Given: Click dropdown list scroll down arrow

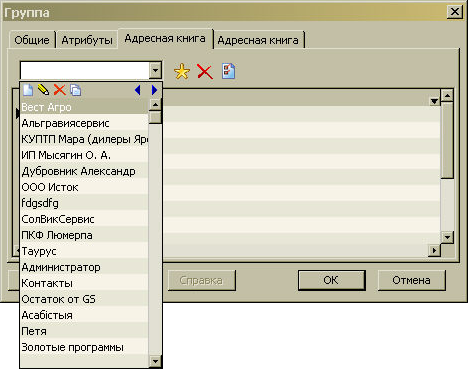Looking at the screenshot, I should (155, 361).
